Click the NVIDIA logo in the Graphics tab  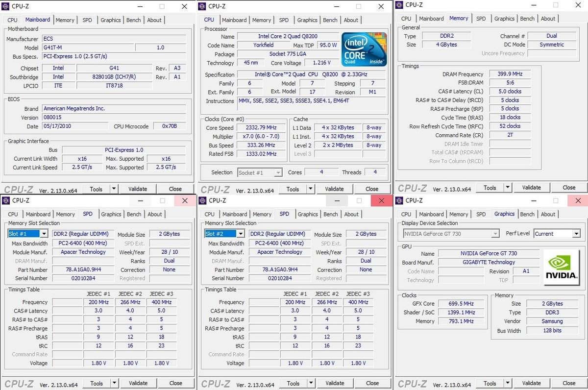point(562,267)
